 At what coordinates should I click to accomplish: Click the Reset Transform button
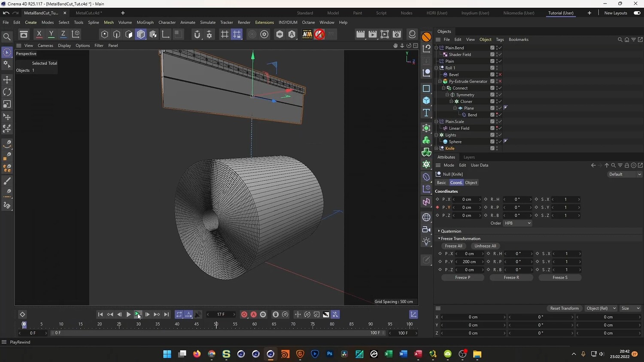564,308
